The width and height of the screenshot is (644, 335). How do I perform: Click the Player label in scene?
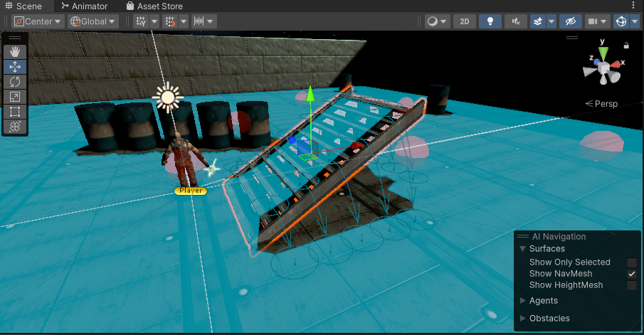coord(191,191)
